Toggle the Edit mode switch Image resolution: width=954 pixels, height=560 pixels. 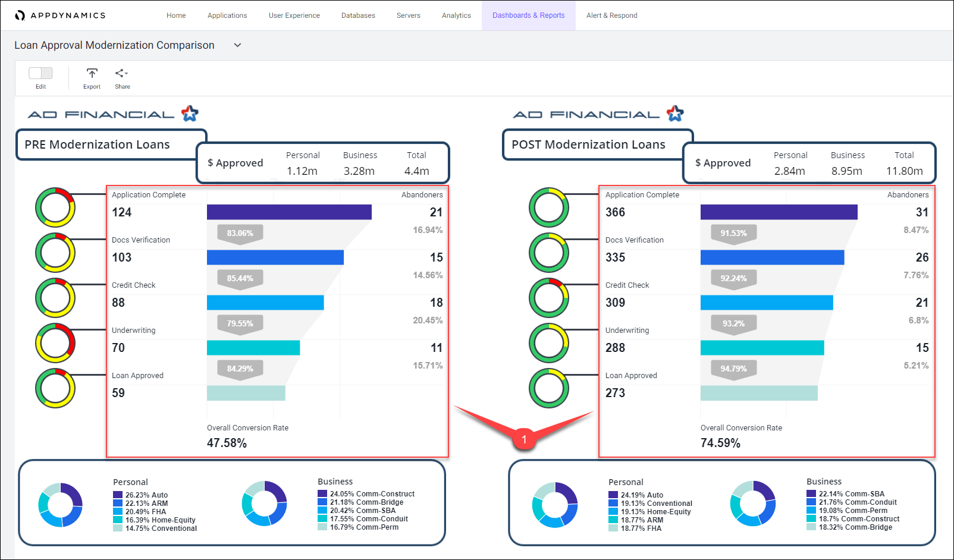click(x=40, y=73)
